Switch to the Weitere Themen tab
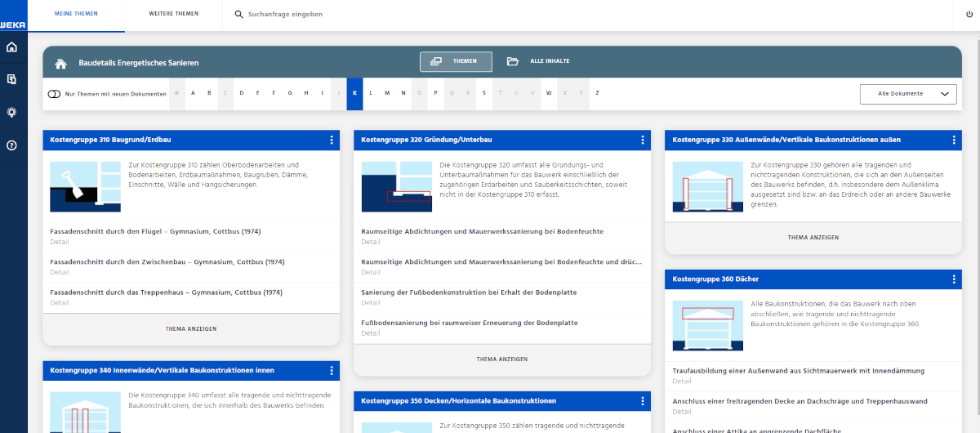Screen dimensions: 980x433 click(x=173, y=15)
